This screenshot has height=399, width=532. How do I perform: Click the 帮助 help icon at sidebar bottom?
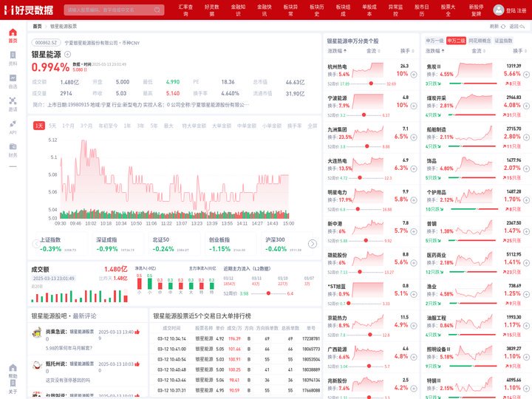pos(13,368)
